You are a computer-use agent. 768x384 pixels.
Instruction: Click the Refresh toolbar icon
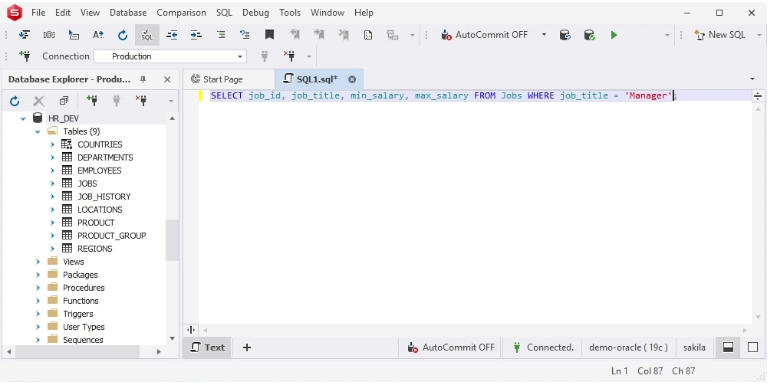pyautogui.click(x=122, y=35)
